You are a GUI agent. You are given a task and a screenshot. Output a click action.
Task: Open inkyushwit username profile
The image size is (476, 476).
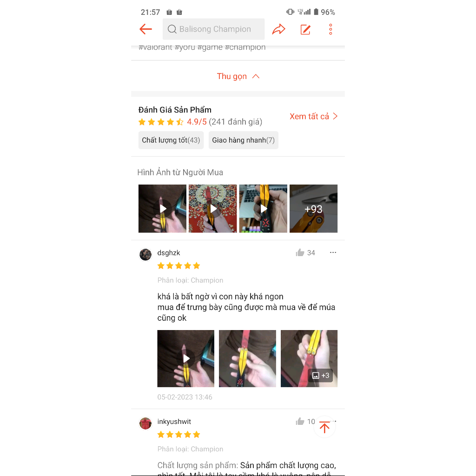point(174,421)
